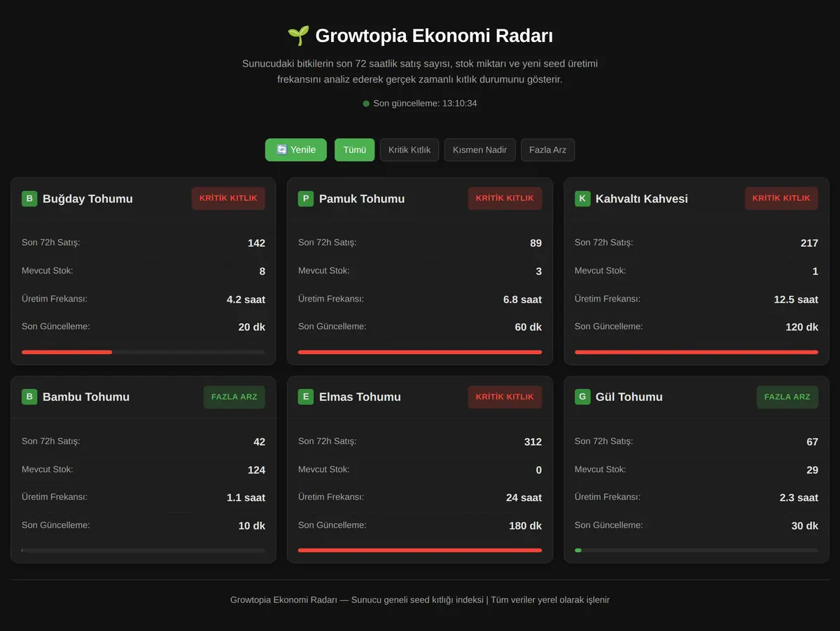Click the green status dot near Son güncelleme
This screenshot has height=631, width=840.
[x=366, y=104]
